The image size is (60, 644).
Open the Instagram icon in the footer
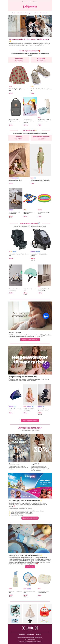[x=28, y=628]
